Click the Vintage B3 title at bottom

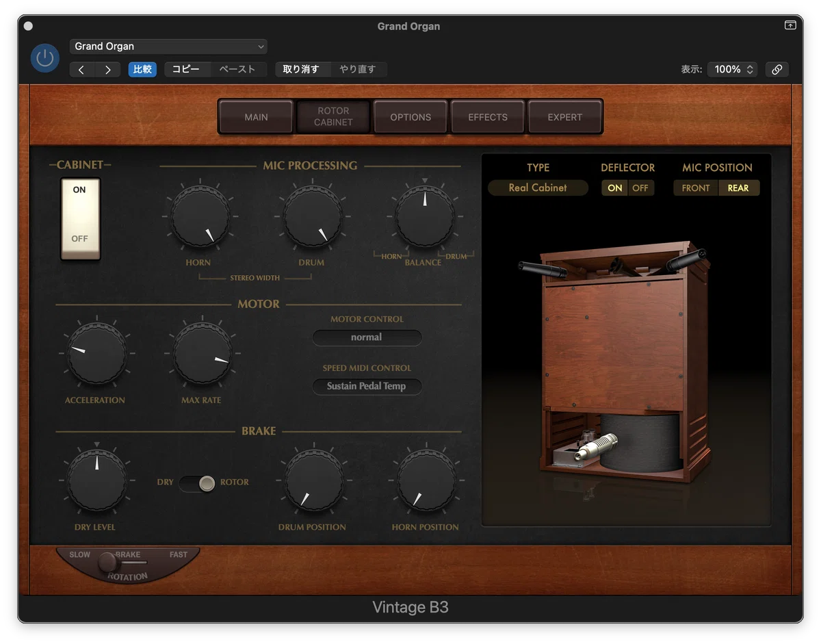[410, 607]
